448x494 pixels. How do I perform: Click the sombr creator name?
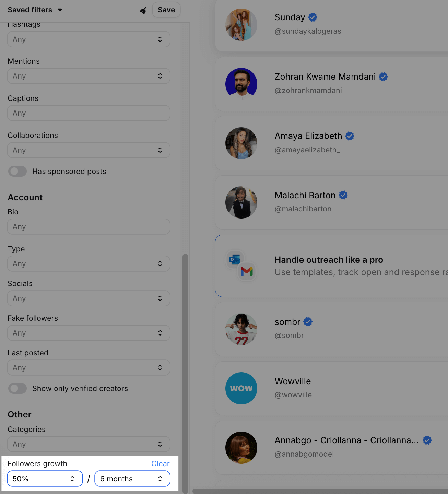pyautogui.click(x=287, y=322)
